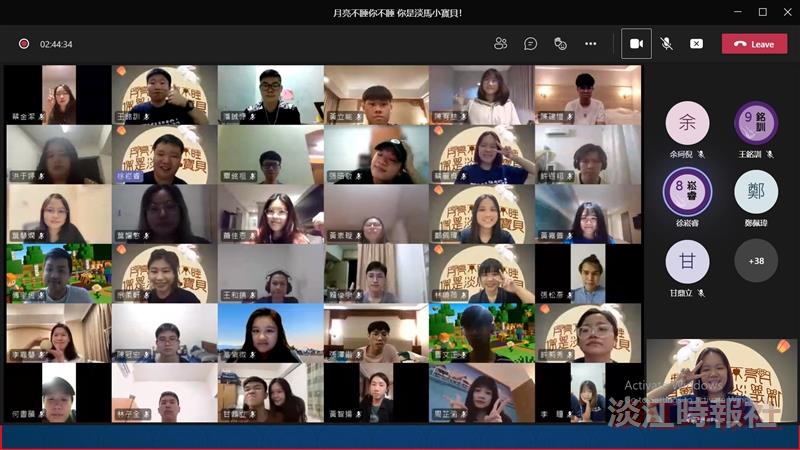Click the self-view video preview thumbnail
Screen dimensions: 800x450
pos(721,381)
